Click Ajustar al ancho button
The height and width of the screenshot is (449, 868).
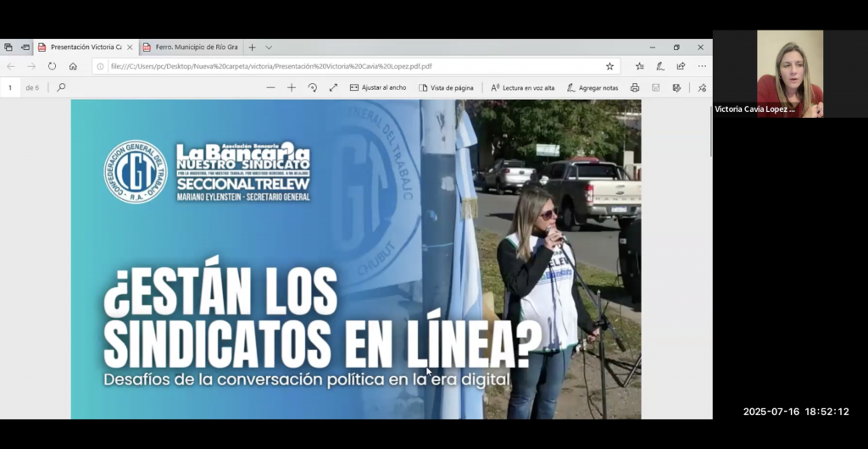[x=378, y=87]
